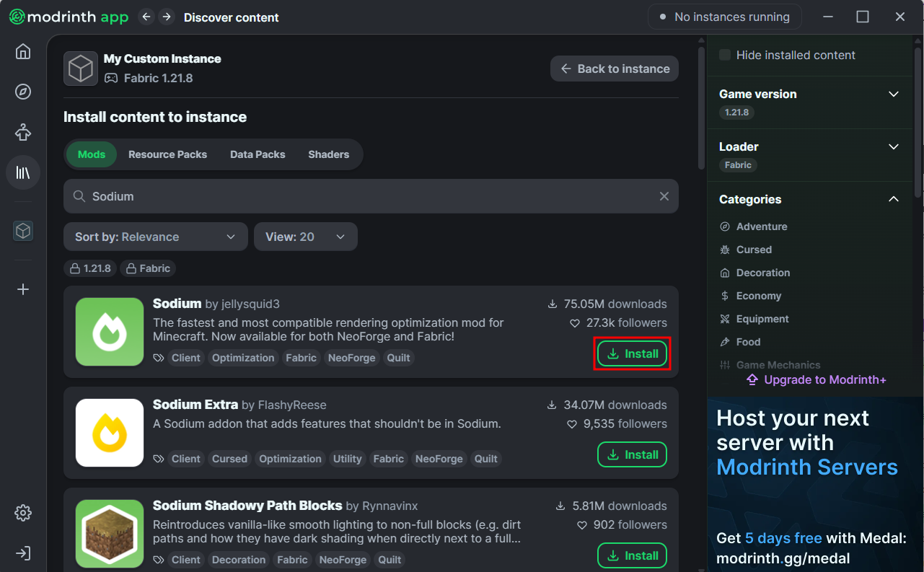The height and width of the screenshot is (572, 924).
Task: Switch to the Shaders tab
Action: coord(328,154)
